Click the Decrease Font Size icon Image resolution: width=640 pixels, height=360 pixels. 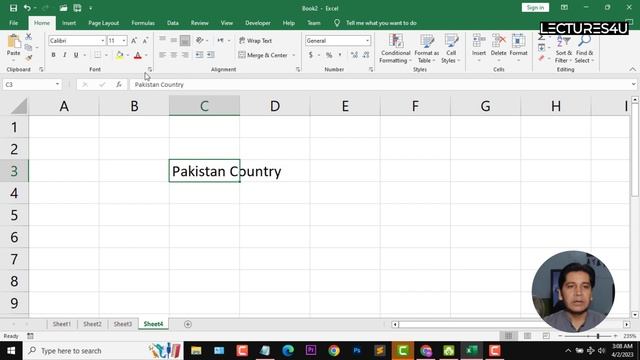coord(145,40)
